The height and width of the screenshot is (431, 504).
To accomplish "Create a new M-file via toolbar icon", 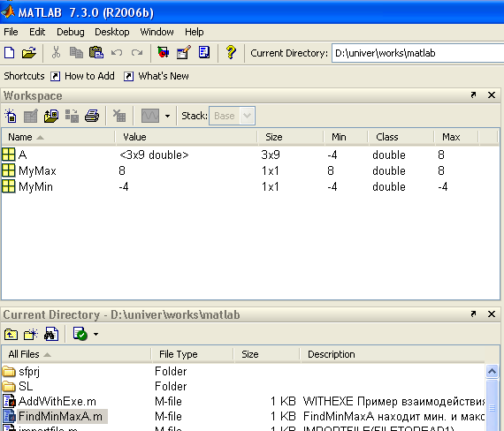I will click(x=10, y=52).
